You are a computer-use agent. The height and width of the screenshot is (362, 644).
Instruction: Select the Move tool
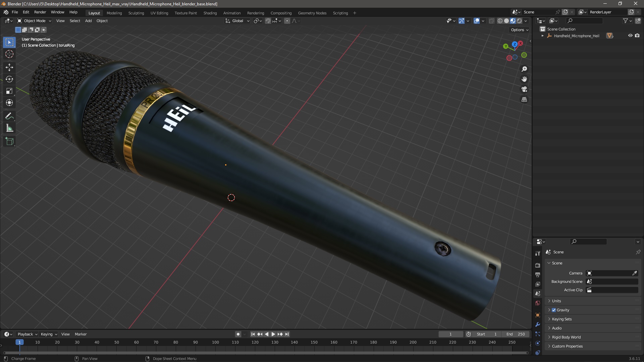[9, 67]
